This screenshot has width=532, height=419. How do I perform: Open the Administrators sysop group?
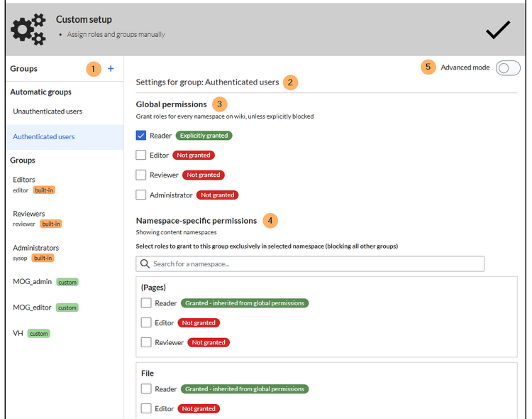pyautogui.click(x=35, y=248)
